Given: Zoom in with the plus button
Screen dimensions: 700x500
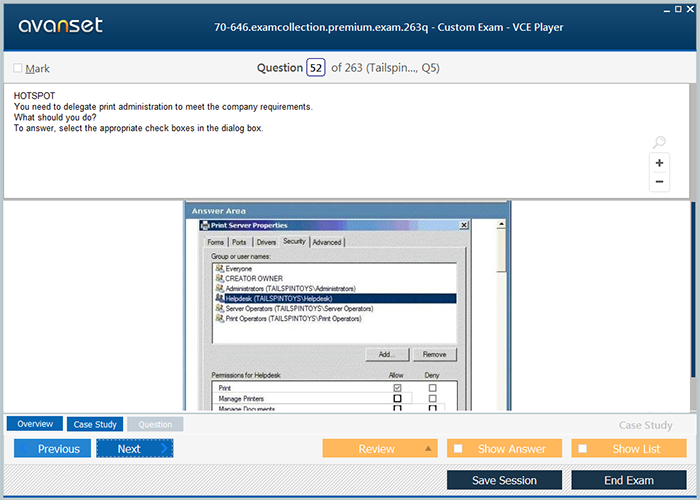Looking at the screenshot, I should click(659, 163).
